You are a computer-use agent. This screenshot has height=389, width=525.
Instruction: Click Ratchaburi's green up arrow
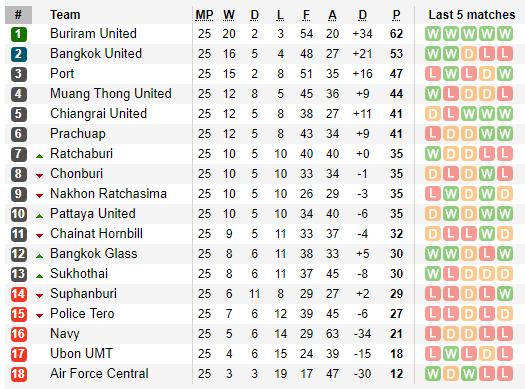click(x=40, y=156)
